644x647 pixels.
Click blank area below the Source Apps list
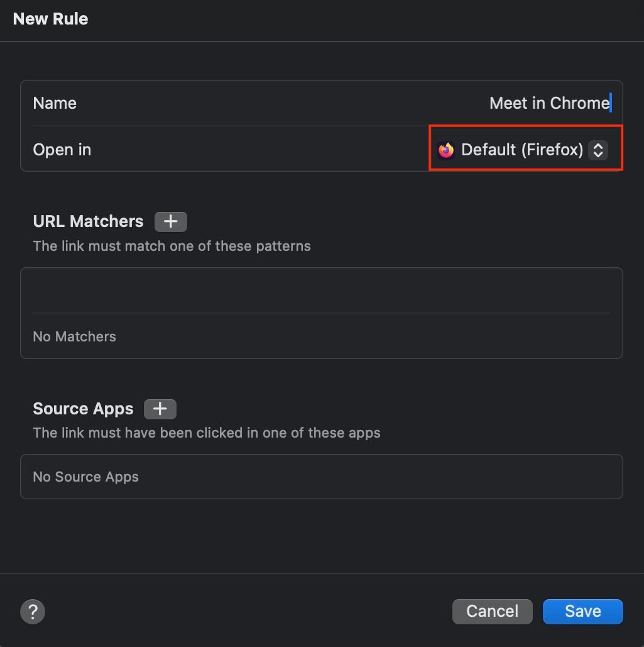point(320,534)
